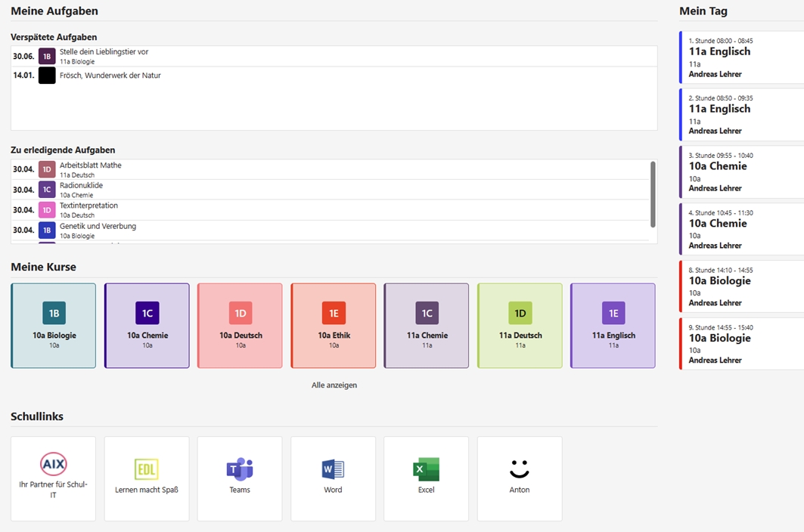Viewport: 804px width, 532px height.
Task: Open Genetik und Vererbung task
Action: click(x=331, y=230)
